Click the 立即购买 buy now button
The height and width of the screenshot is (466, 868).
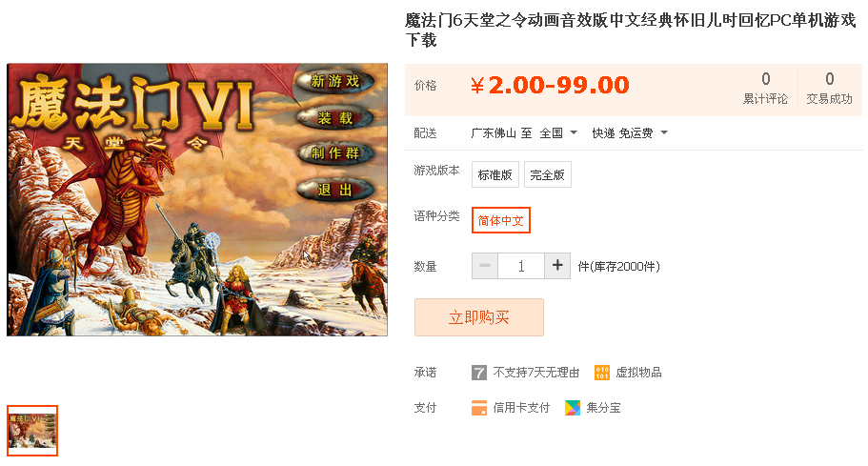(479, 317)
